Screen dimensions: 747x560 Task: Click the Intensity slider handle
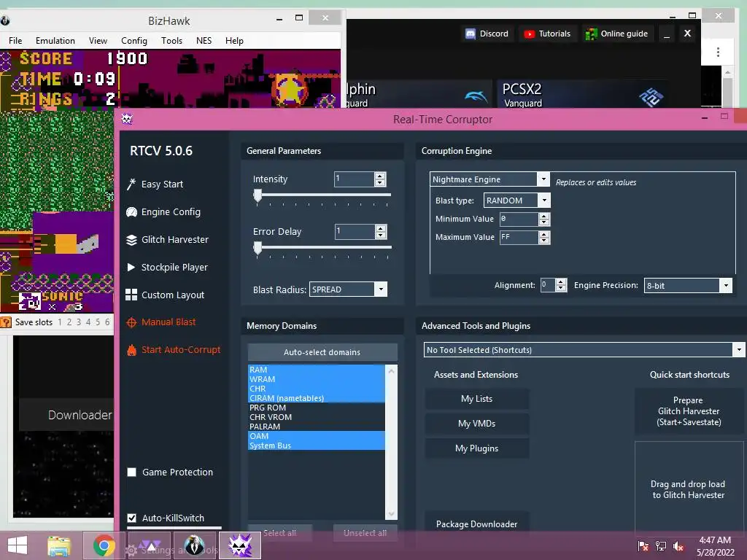pyautogui.click(x=258, y=195)
